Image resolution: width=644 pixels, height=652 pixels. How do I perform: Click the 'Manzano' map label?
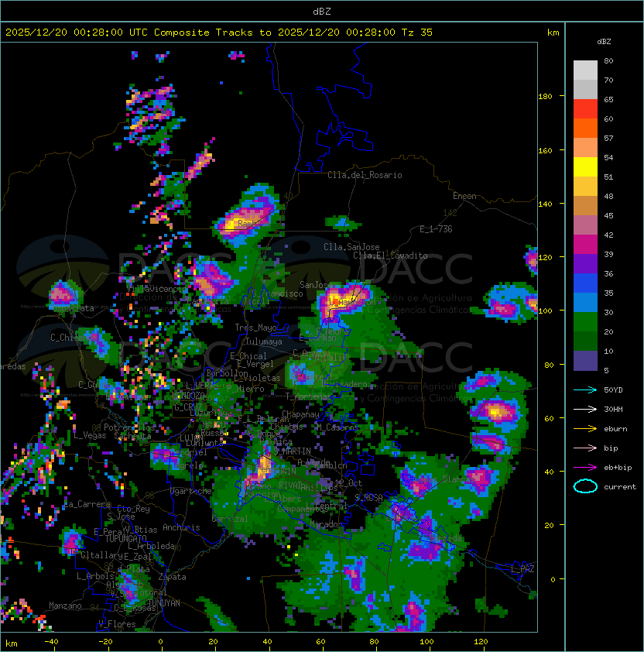click(x=65, y=606)
